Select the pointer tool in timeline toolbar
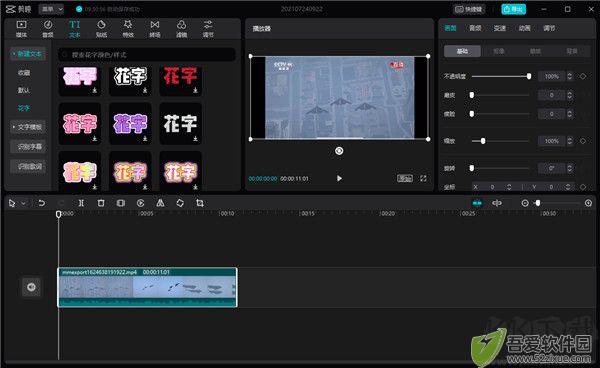 point(12,203)
